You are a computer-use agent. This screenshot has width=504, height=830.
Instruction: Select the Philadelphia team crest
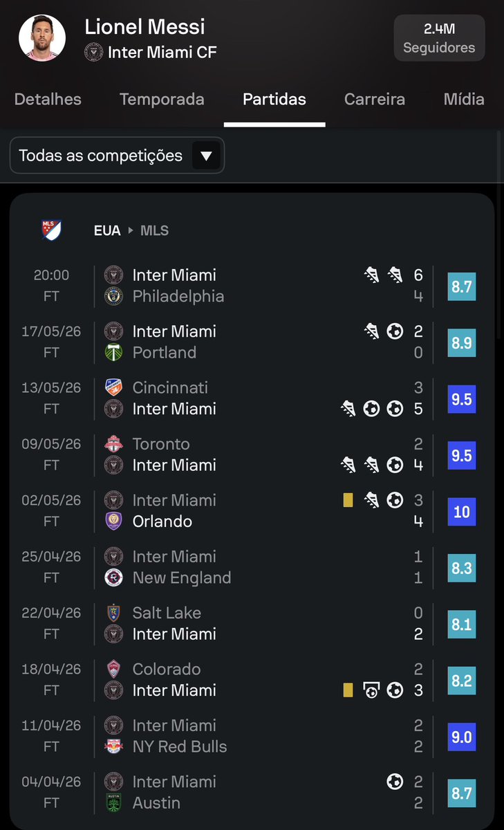pyautogui.click(x=113, y=296)
